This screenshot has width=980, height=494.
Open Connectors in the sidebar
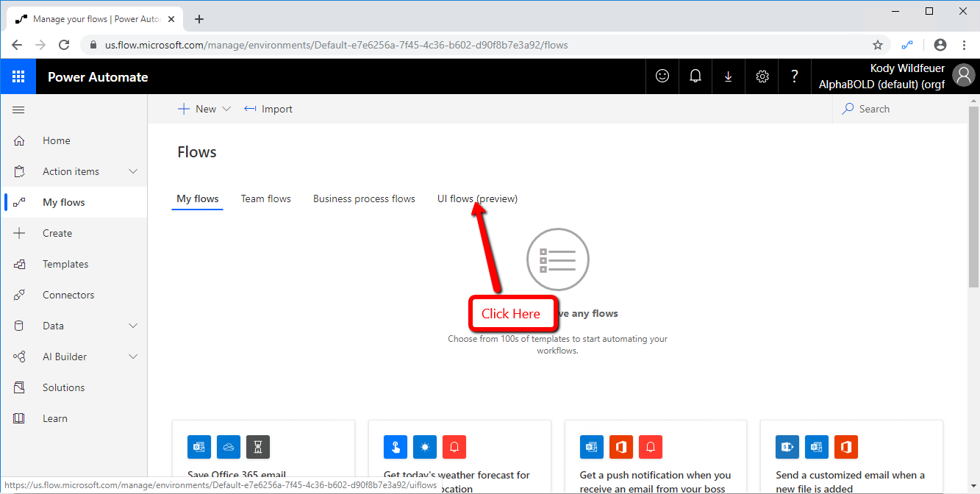[x=74, y=295]
